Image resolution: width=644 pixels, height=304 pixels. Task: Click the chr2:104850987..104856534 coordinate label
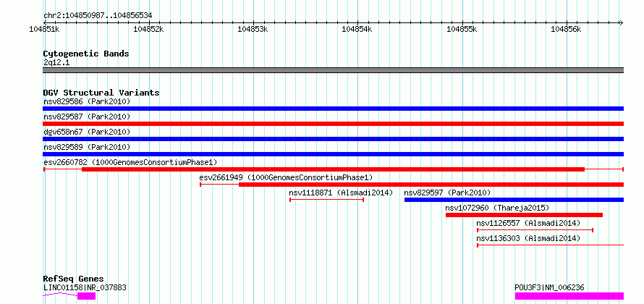point(98,16)
